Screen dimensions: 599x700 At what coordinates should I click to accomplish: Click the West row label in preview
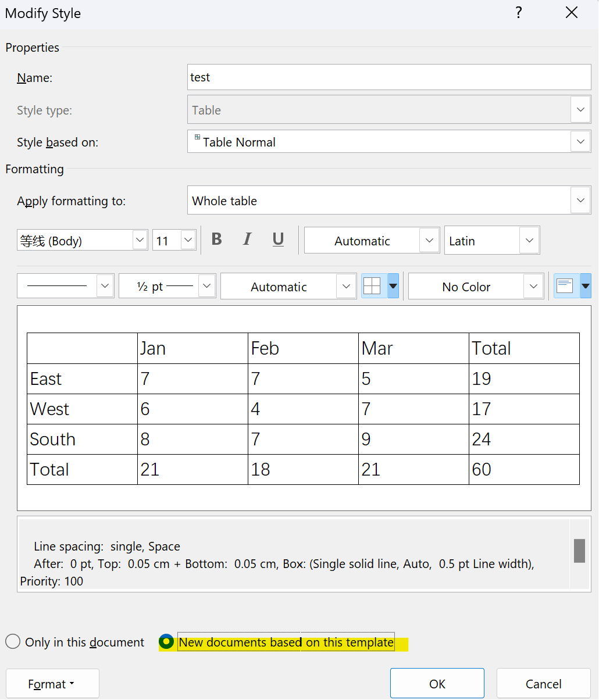tap(82, 409)
